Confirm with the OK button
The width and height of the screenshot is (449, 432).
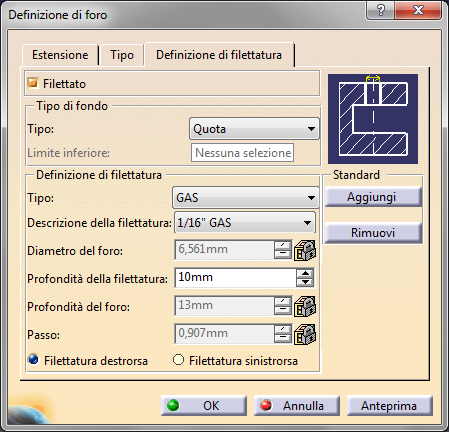pos(204,406)
